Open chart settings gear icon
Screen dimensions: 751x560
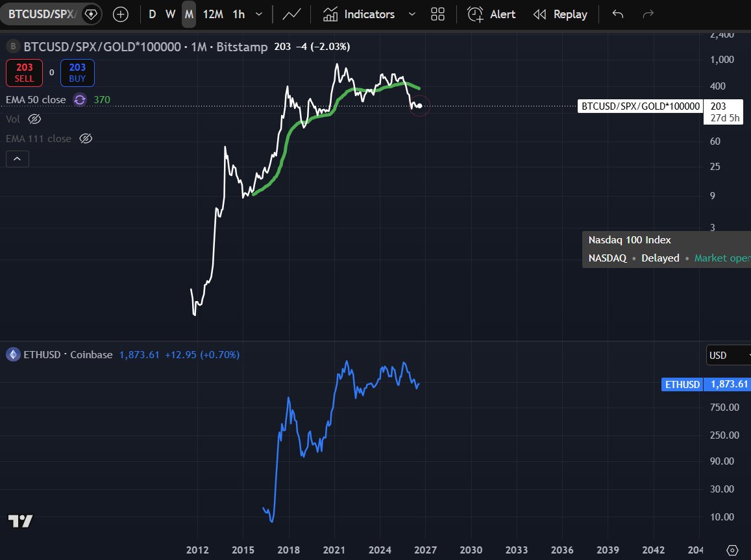click(732, 550)
